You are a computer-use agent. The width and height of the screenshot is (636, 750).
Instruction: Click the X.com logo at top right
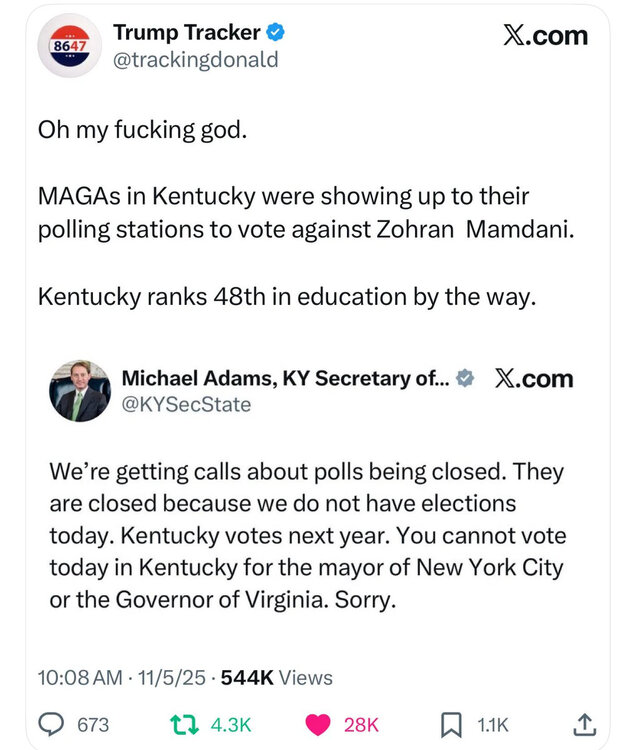(x=544, y=35)
